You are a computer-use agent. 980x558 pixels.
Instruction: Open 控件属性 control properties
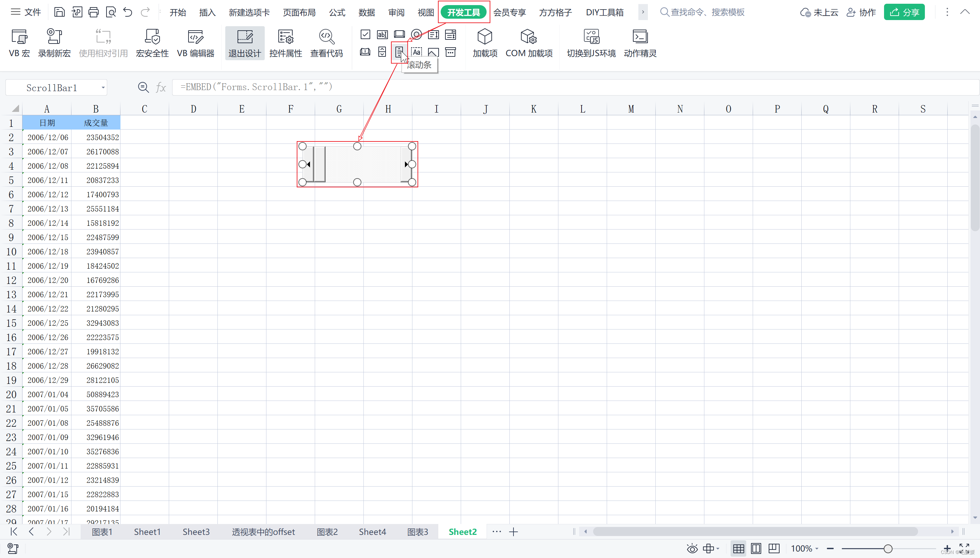pos(285,43)
